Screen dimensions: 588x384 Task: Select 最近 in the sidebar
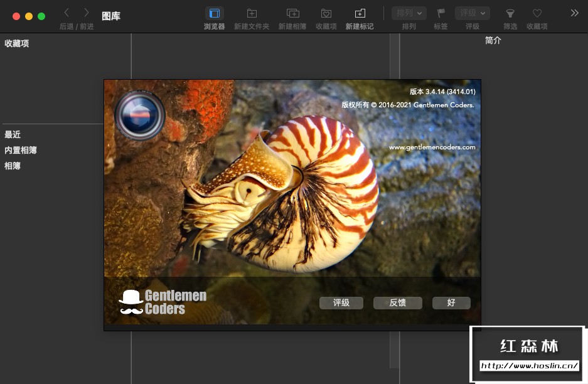point(13,135)
